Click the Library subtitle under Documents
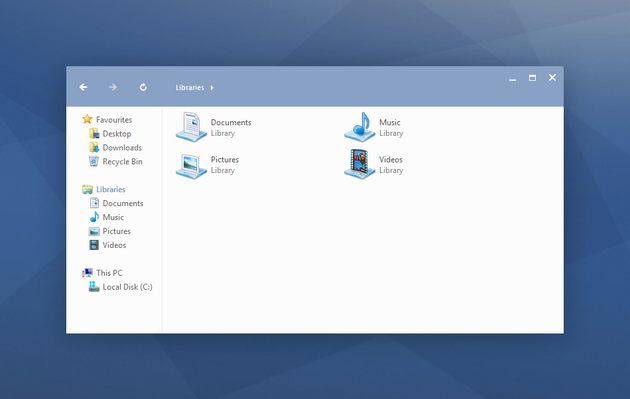This screenshot has height=399, width=630. click(223, 133)
